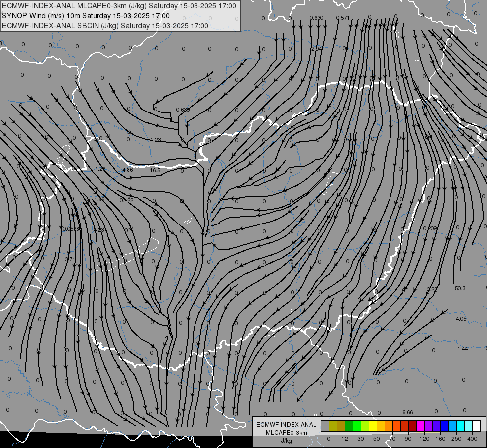Click the 16.5 data value on map
This screenshot has width=487, height=448.
pos(155,170)
